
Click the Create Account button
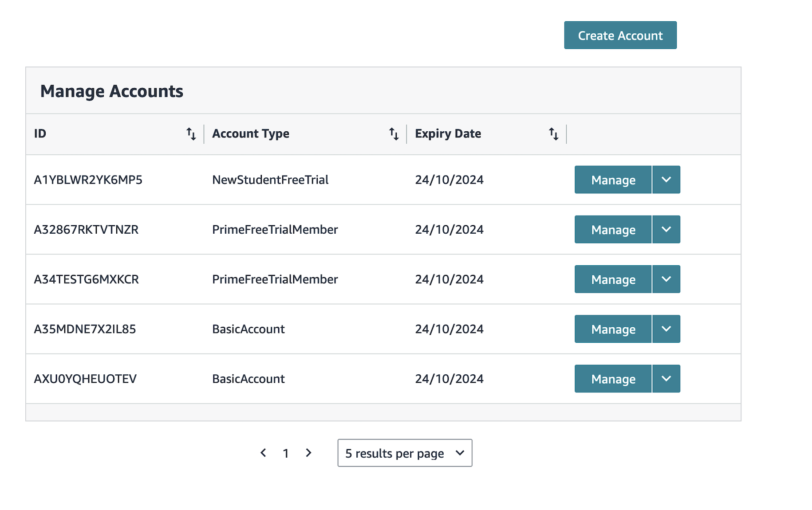coord(620,35)
